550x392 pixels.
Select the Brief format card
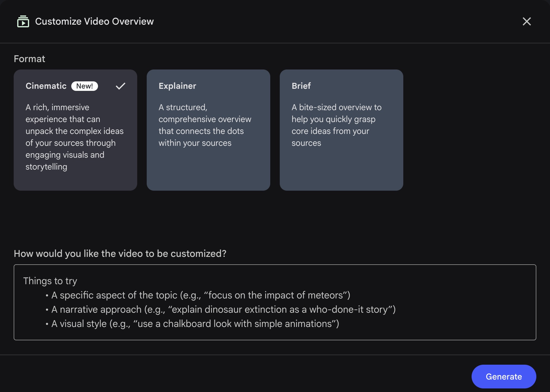pyautogui.click(x=341, y=129)
